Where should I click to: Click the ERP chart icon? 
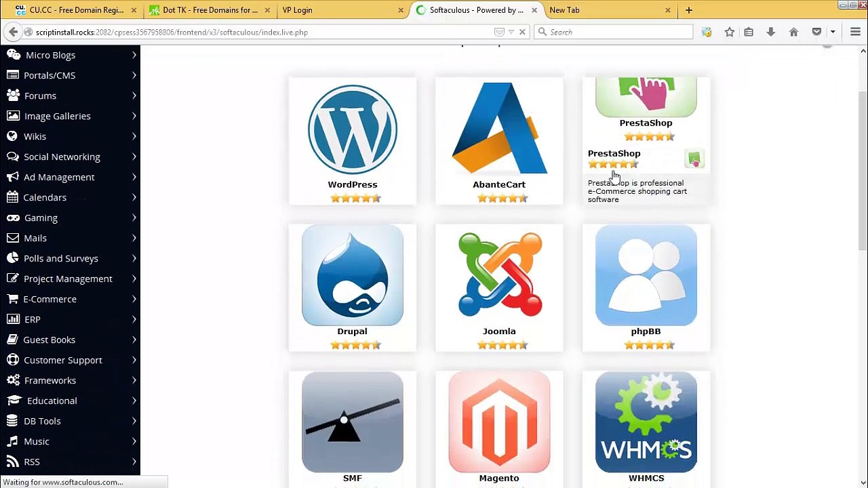point(13,319)
